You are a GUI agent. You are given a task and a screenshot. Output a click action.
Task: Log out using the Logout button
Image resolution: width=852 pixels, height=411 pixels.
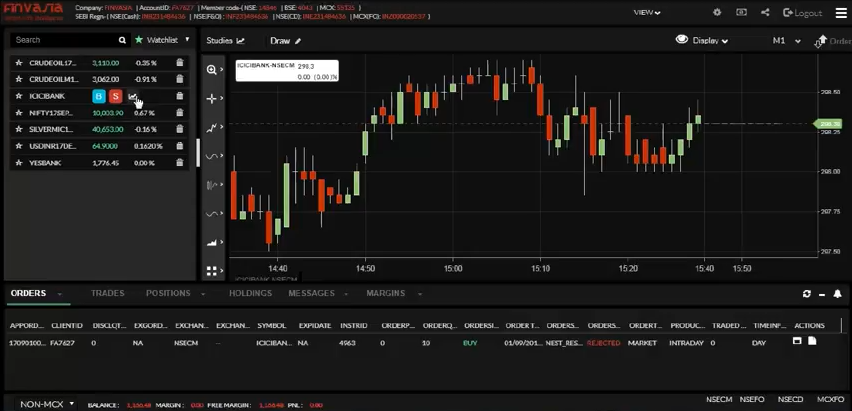coord(803,13)
